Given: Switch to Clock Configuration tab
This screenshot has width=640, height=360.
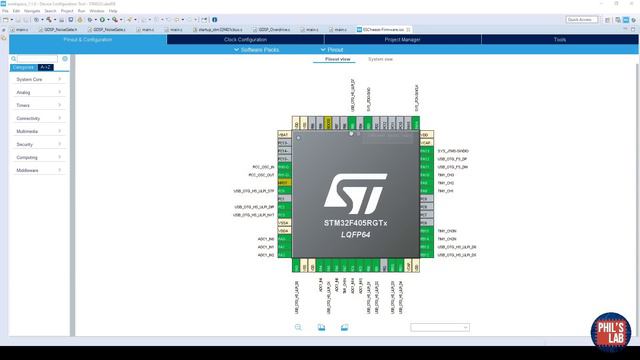Looking at the screenshot, I should point(245,40).
